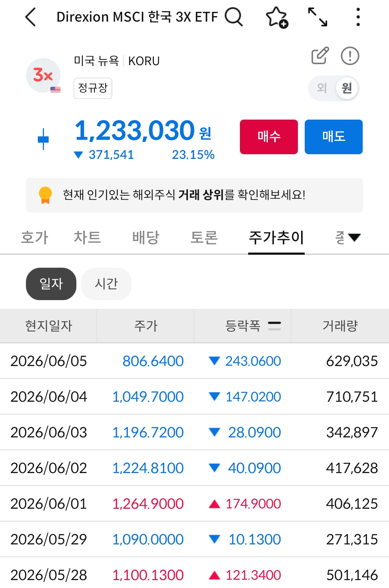Image resolution: width=389 pixels, height=588 pixels.
Task: Tap the title Direxion MSCI 한국 3X ETF
Action: click(137, 17)
